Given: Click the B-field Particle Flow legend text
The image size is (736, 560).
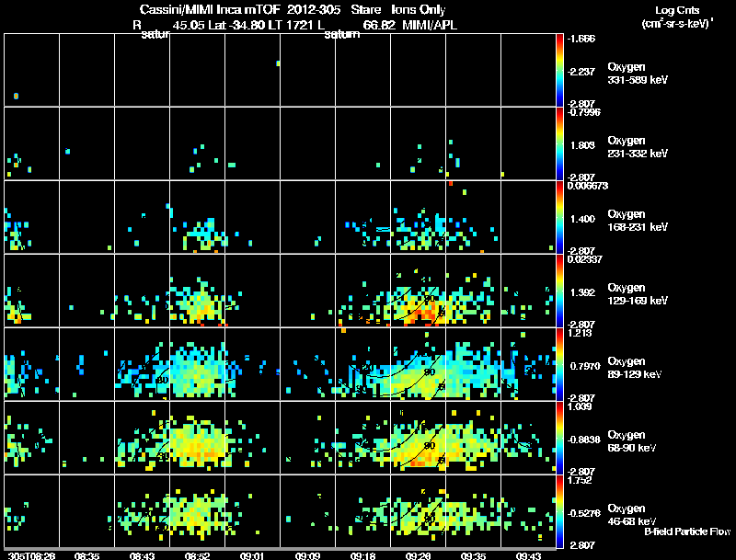Looking at the screenshot, I should pyautogui.click(x=687, y=531).
